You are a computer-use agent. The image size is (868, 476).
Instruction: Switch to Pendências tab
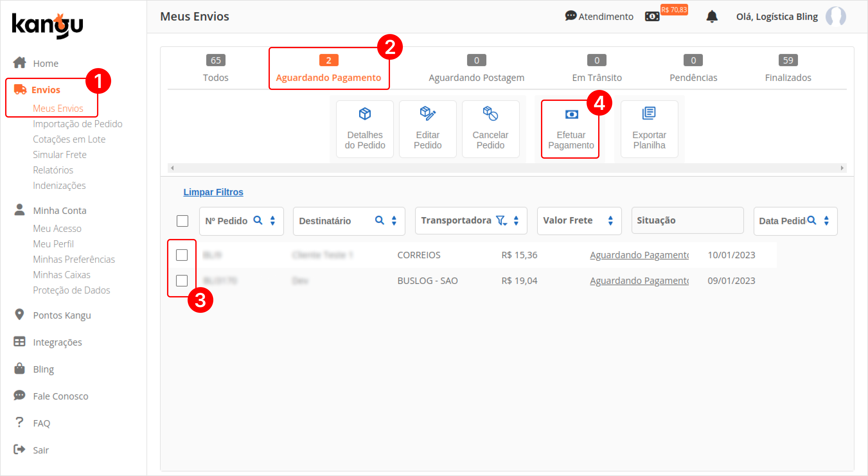693,69
